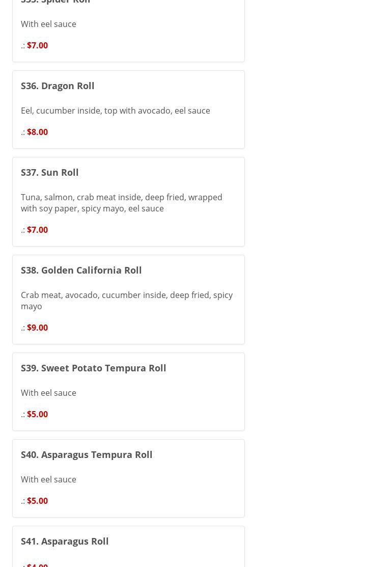This screenshot has height=567, width=392.
Task: Click Golden California Roll's crab meat description
Action: (x=127, y=301)
